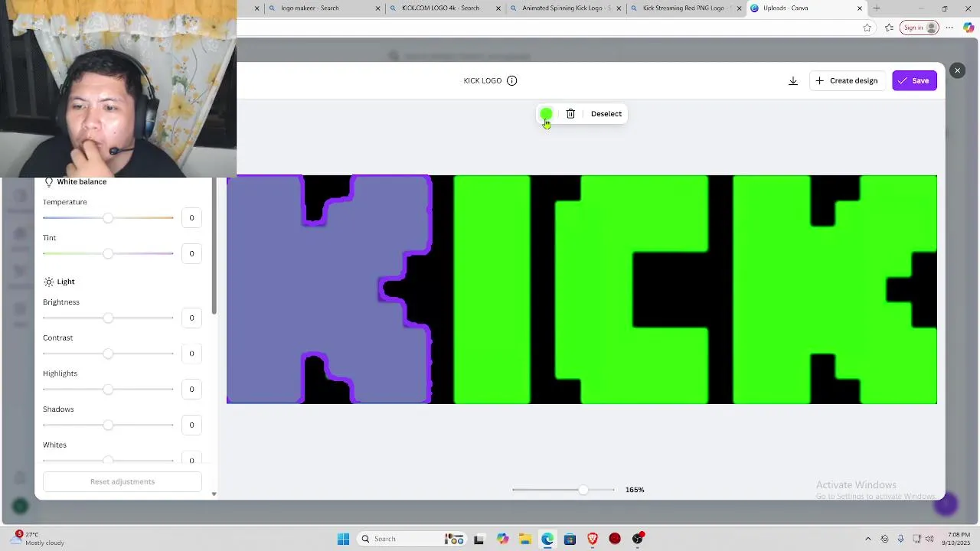Click the favorites star icon in the address bar
The width and height of the screenshot is (980, 551).
867,28
